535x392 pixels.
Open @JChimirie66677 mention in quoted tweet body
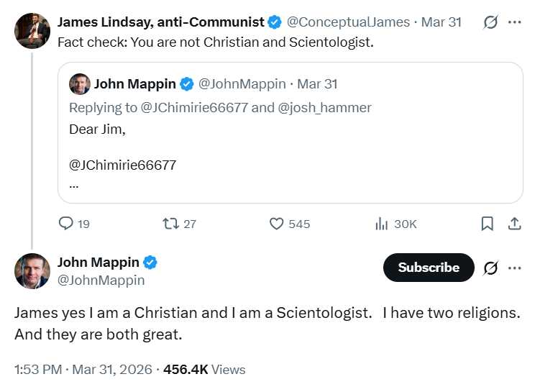point(122,165)
